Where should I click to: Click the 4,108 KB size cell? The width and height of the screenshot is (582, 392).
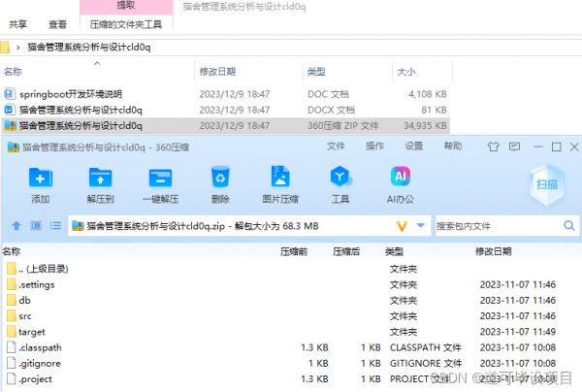pos(428,94)
